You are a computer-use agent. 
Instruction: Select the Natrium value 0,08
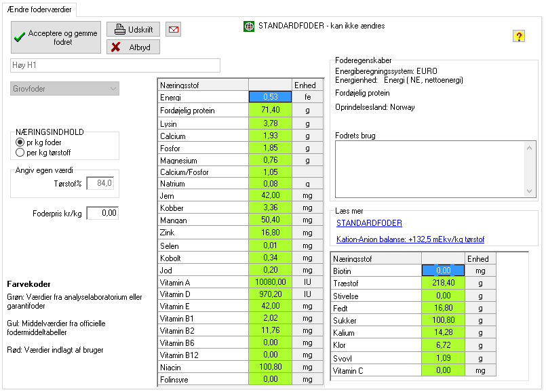coord(270,183)
